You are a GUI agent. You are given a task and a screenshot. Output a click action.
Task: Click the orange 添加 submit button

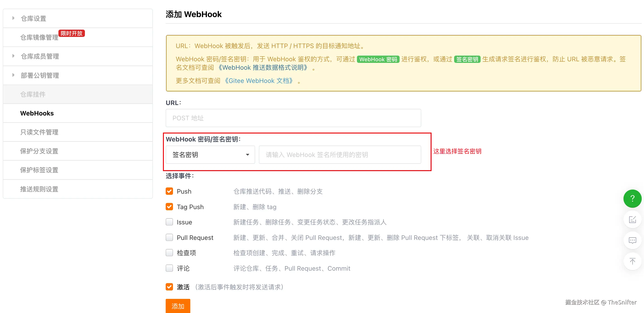tap(178, 306)
